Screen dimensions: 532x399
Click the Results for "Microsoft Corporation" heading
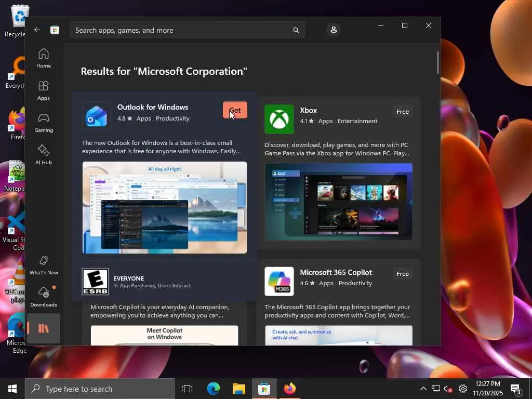point(164,71)
